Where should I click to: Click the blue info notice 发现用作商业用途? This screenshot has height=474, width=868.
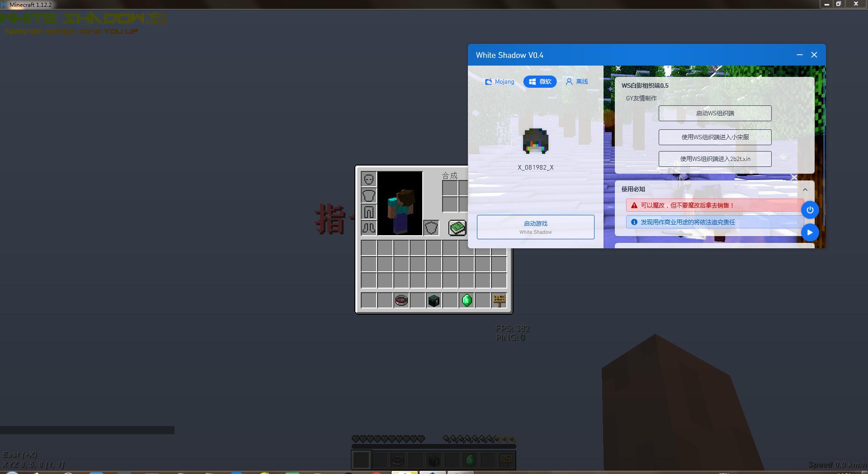tap(715, 222)
